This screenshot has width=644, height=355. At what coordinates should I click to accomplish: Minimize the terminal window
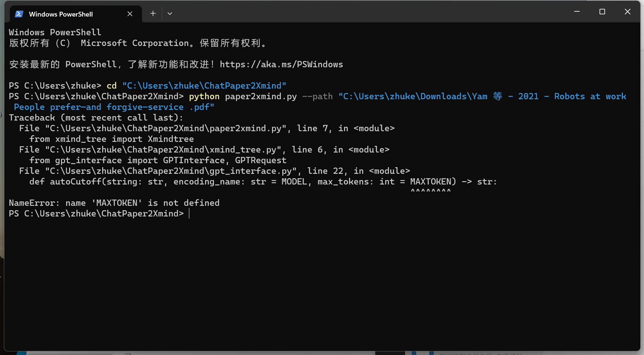pyautogui.click(x=577, y=12)
